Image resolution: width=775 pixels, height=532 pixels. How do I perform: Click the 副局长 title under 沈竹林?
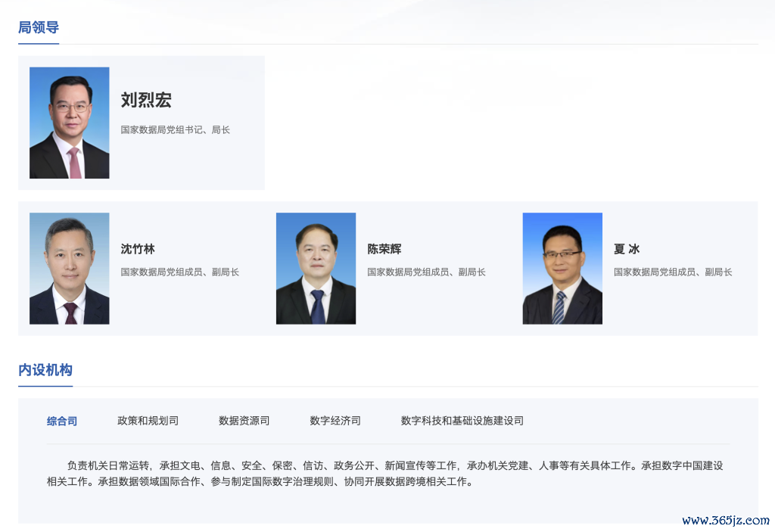point(180,272)
